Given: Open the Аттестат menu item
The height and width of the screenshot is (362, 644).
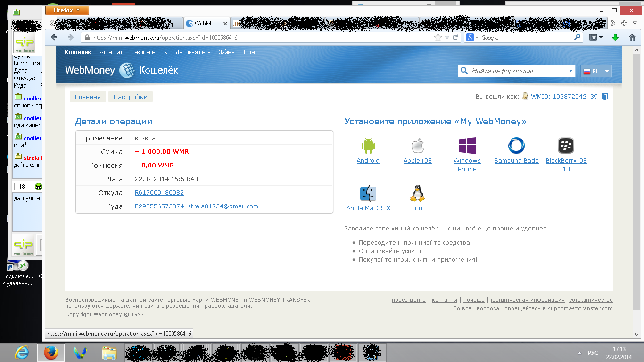Looking at the screenshot, I should [x=111, y=52].
